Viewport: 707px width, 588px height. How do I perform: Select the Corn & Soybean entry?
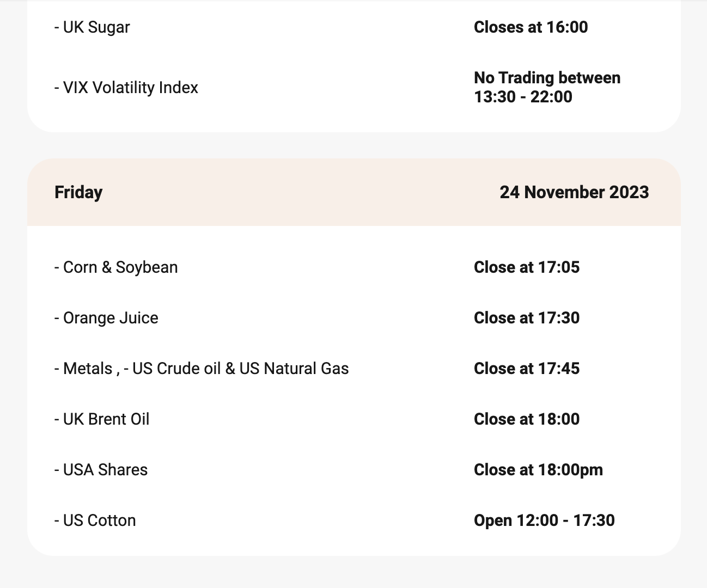pos(117,267)
